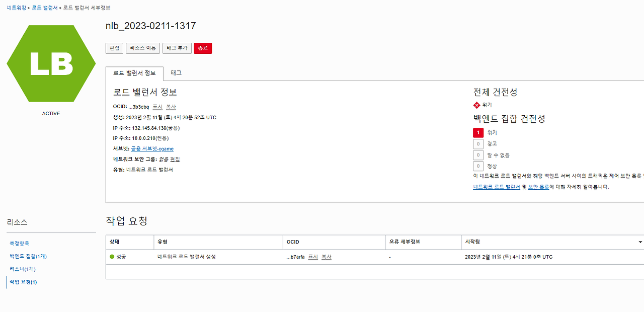Click the green LB load balancer hexagon icon
The image size is (644, 312).
50,63
